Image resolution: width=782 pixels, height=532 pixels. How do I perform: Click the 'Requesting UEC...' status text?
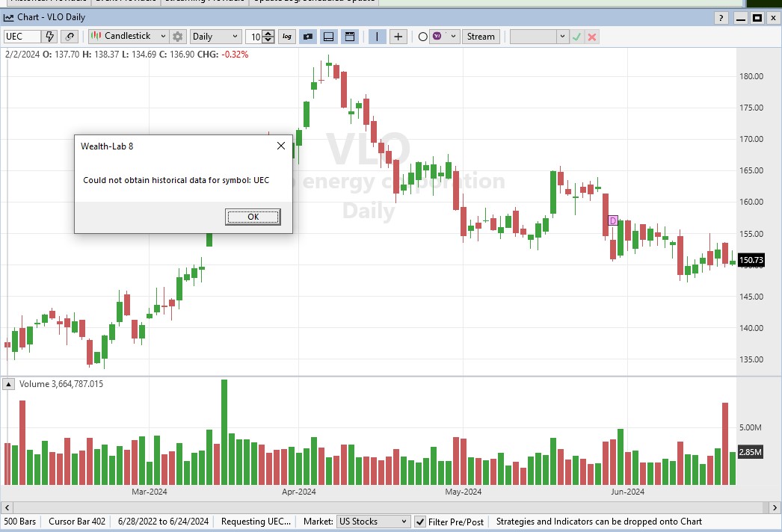[x=256, y=522]
